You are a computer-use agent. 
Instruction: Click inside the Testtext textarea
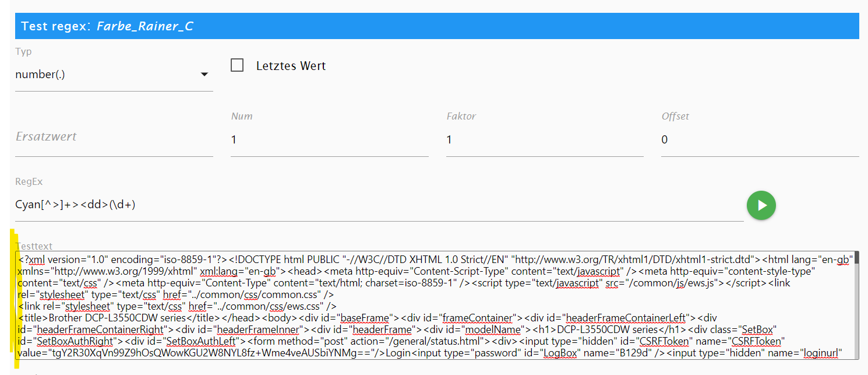pyautogui.click(x=435, y=305)
